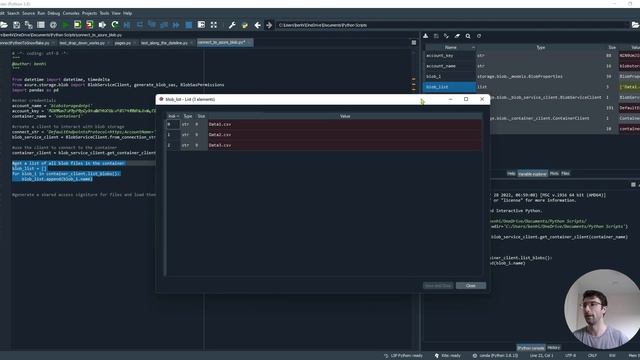
Task: Select the Variable explorer tab
Action: [532, 174]
